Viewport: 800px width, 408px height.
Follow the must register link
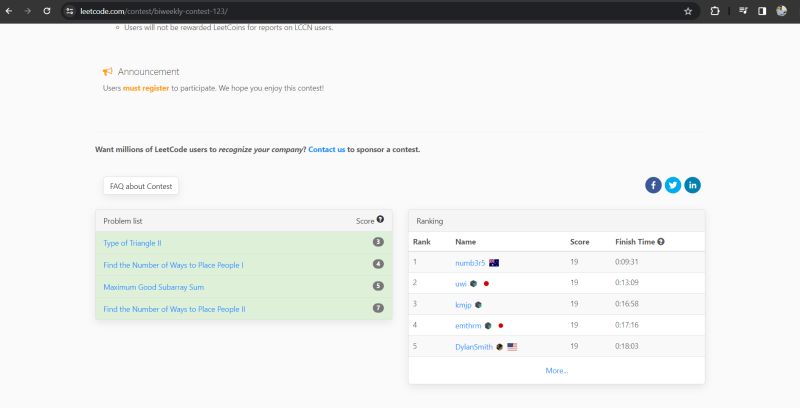(x=146, y=88)
